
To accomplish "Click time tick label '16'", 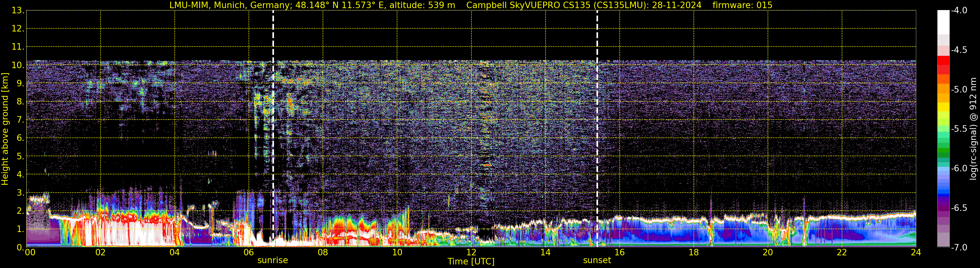I will click(x=620, y=252).
